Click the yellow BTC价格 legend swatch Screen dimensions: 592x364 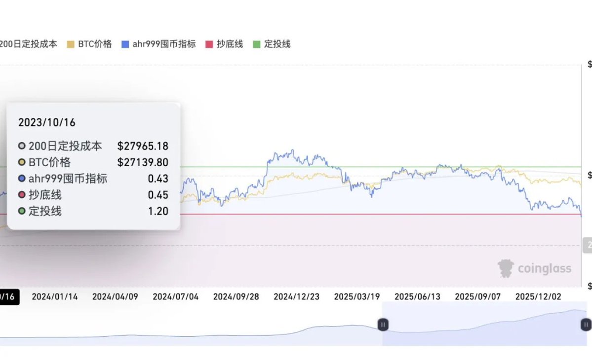pos(70,44)
